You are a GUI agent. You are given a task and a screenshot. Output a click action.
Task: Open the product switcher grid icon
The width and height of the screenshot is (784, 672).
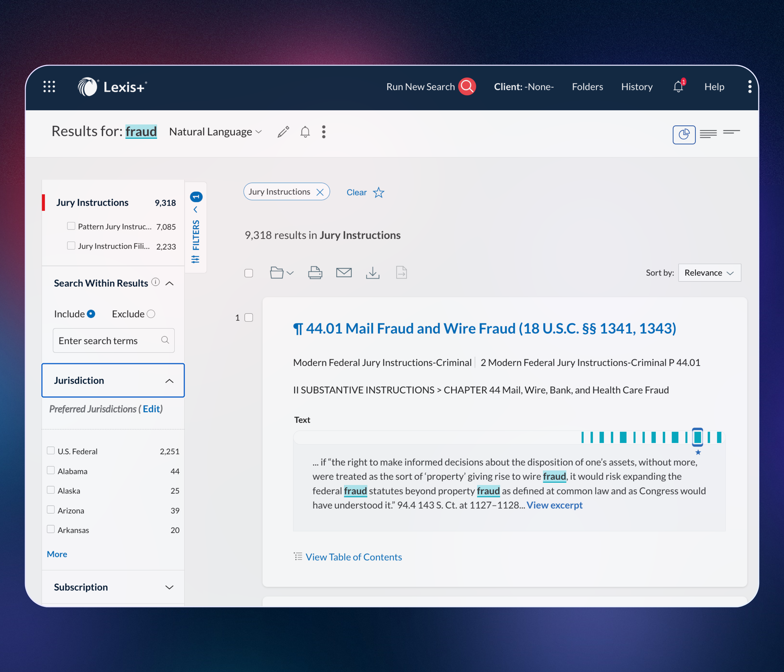pos(49,87)
